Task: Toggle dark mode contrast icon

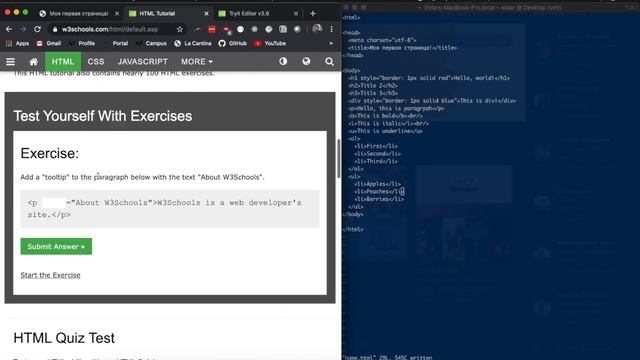Action: 283,61
